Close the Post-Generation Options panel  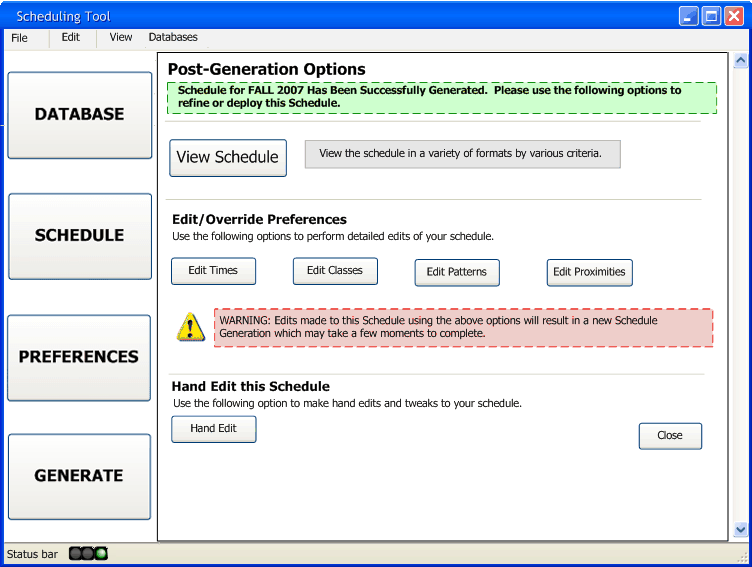670,436
